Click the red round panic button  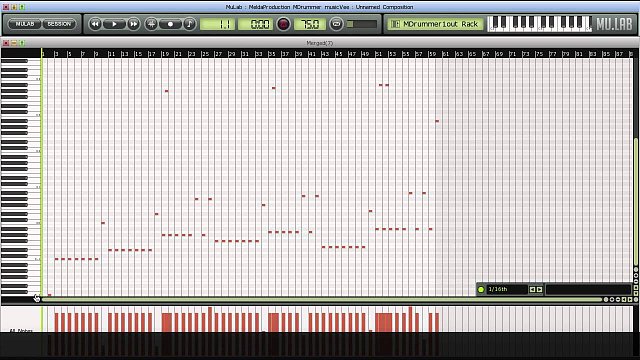coord(283,24)
